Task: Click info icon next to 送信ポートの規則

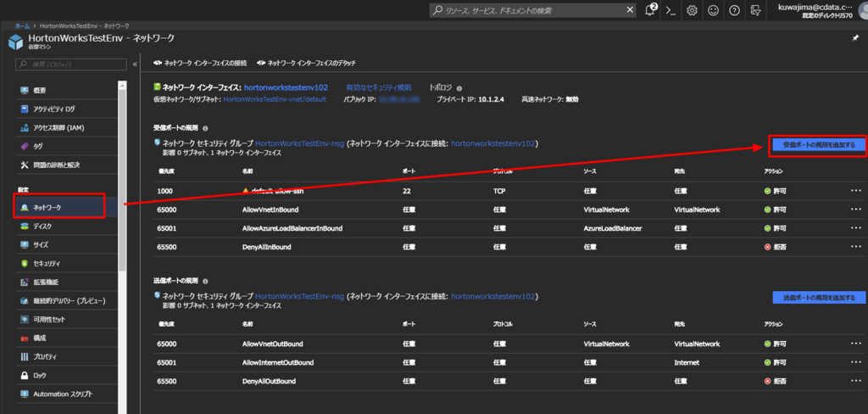Action: point(205,281)
